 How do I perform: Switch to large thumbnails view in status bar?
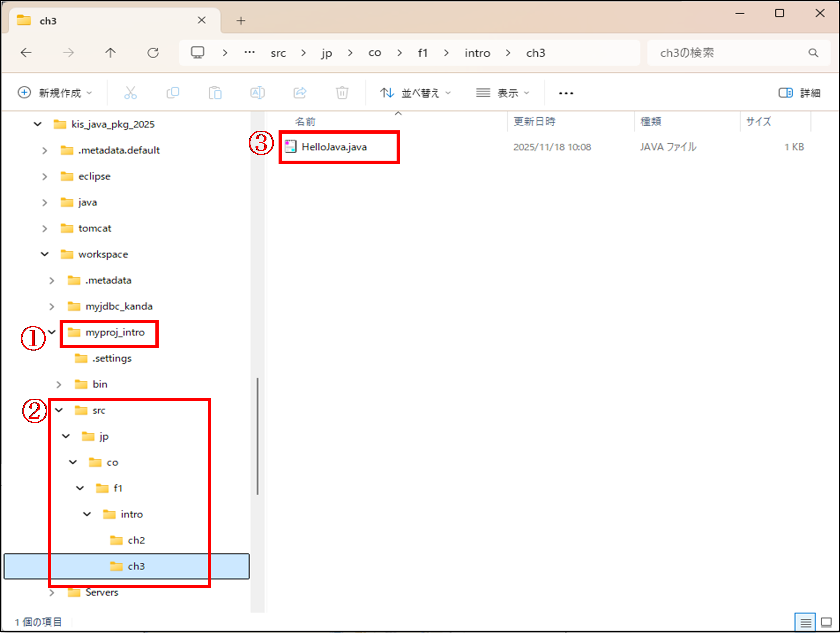coord(826,622)
